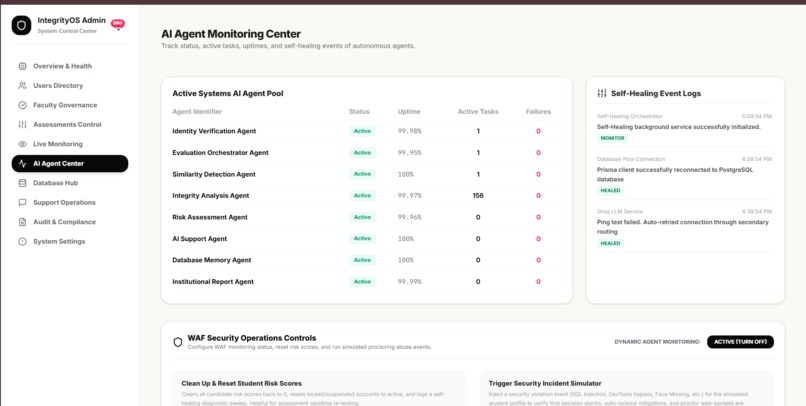Viewport: 806px width, 406px height.
Task: Click the AI Agent Monitoring Center title
Action: [x=231, y=34]
